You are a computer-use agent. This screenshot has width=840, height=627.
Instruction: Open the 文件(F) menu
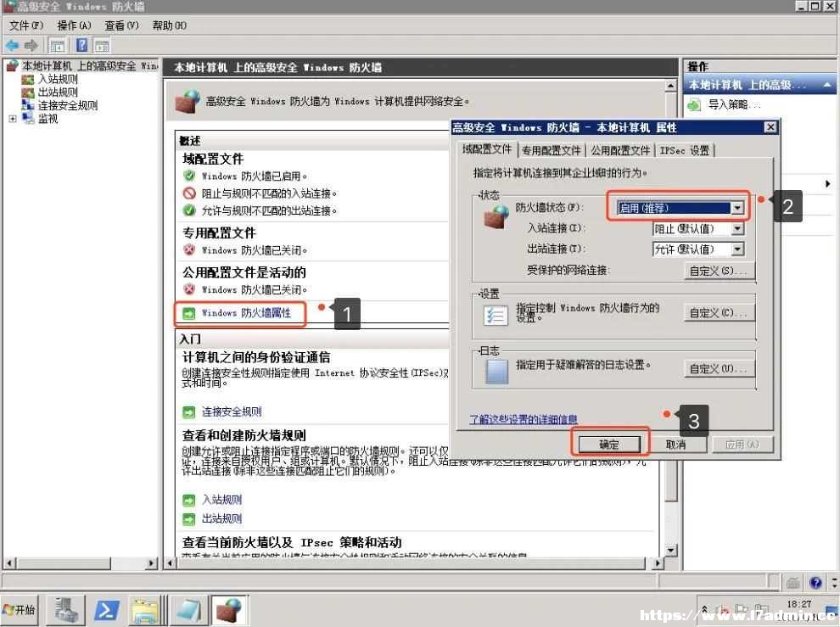tap(25, 25)
